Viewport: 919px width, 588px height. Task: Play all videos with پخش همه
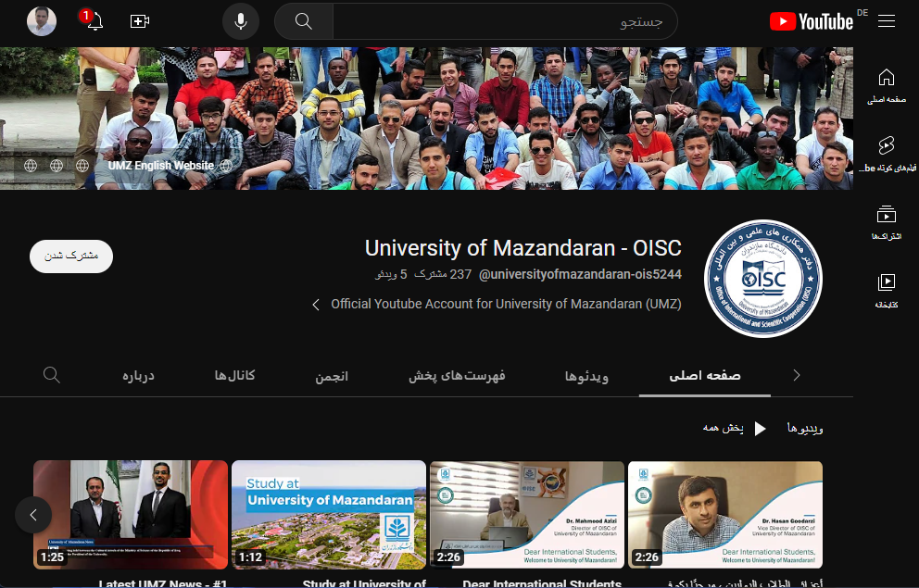click(x=738, y=429)
